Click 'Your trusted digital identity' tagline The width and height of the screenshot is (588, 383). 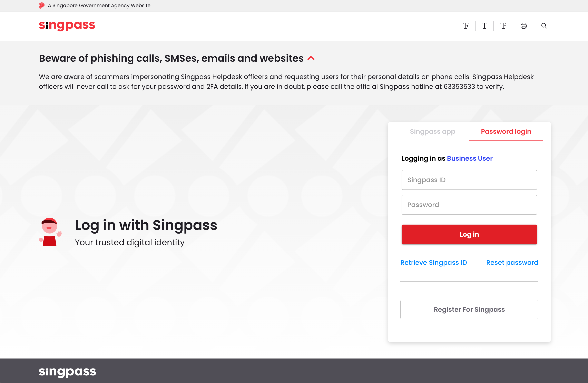click(130, 242)
